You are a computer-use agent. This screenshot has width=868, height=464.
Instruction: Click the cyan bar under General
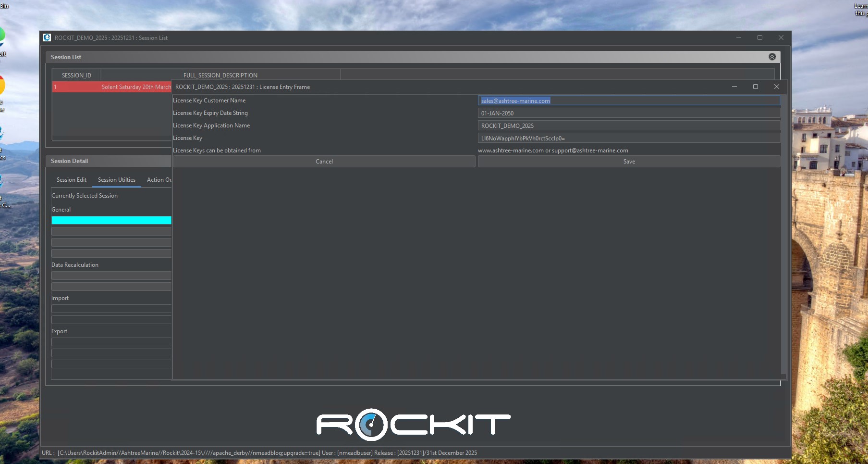(x=111, y=220)
